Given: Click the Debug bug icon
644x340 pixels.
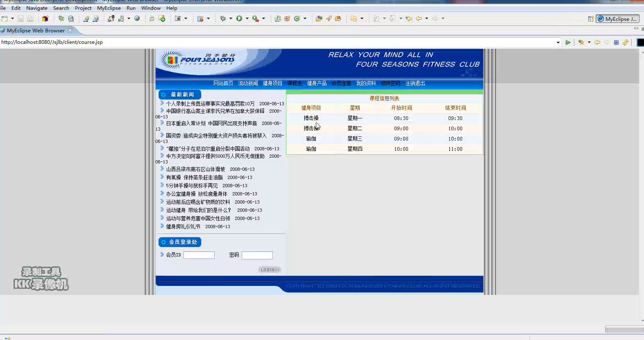Looking at the screenshot, I should click(x=223, y=18).
